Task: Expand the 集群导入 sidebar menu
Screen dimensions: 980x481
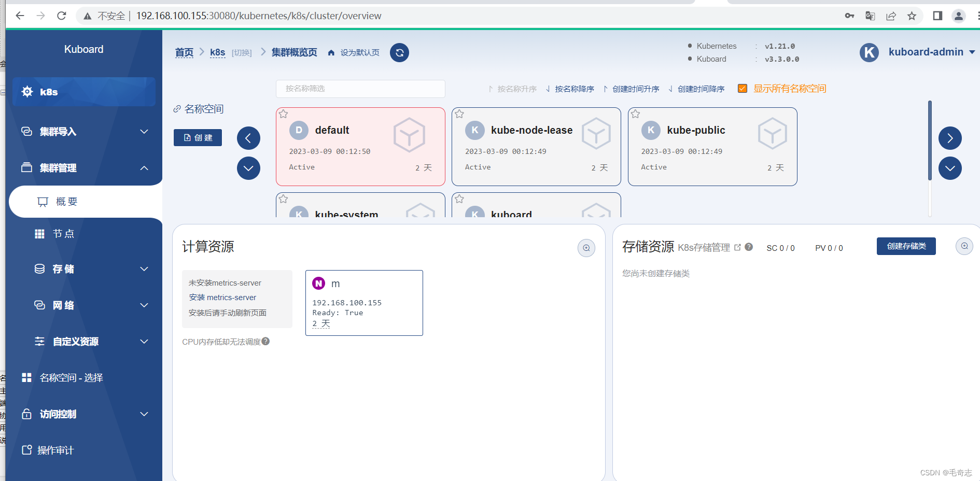Action: click(x=85, y=132)
